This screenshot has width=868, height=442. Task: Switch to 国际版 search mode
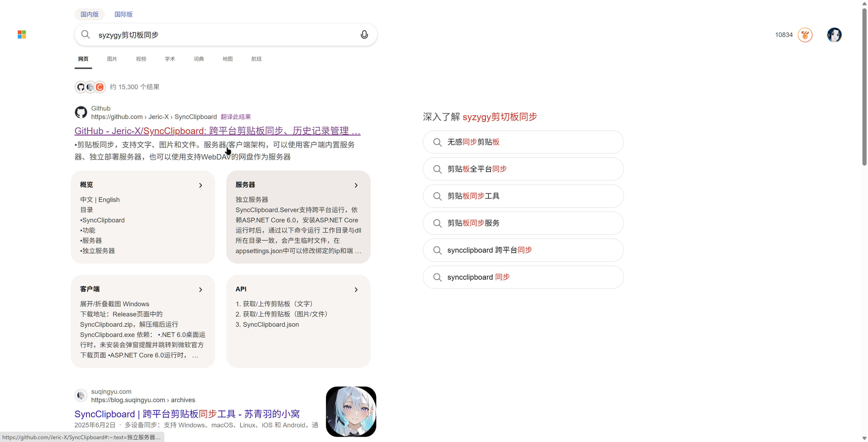123,14
